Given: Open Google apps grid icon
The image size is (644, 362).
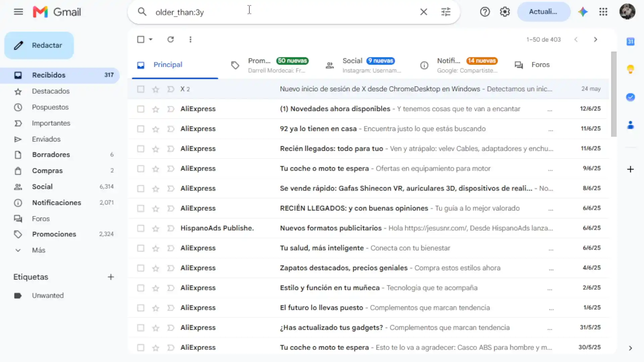Looking at the screenshot, I should point(603,12).
